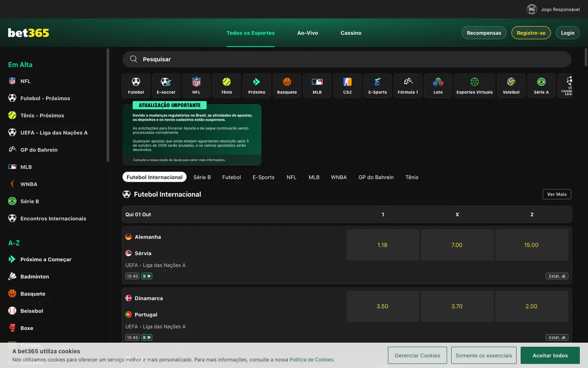This screenshot has width=588, height=368.
Task: Open Gerenciar Cookies settings
Action: pyautogui.click(x=417, y=356)
